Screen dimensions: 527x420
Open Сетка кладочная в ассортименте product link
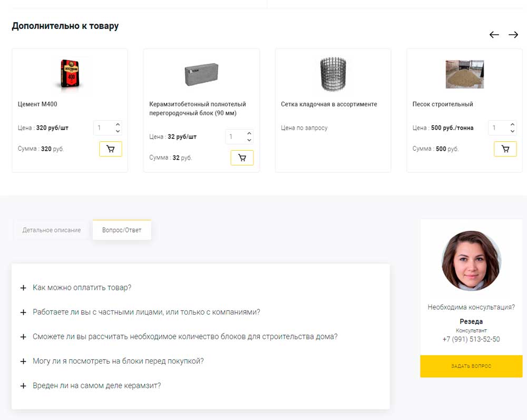pos(329,104)
